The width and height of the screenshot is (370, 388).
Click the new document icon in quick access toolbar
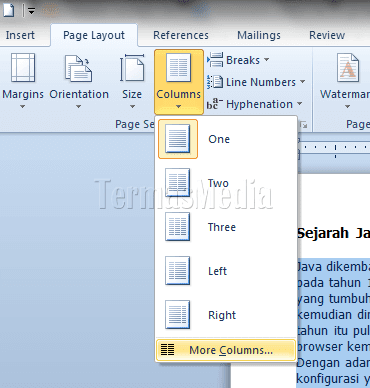[x=9, y=10]
